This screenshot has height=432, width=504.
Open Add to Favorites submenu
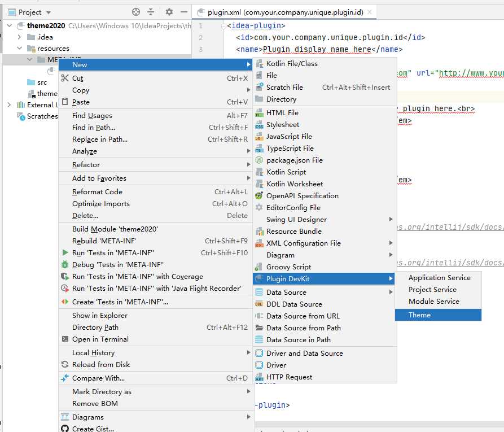click(155, 178)
